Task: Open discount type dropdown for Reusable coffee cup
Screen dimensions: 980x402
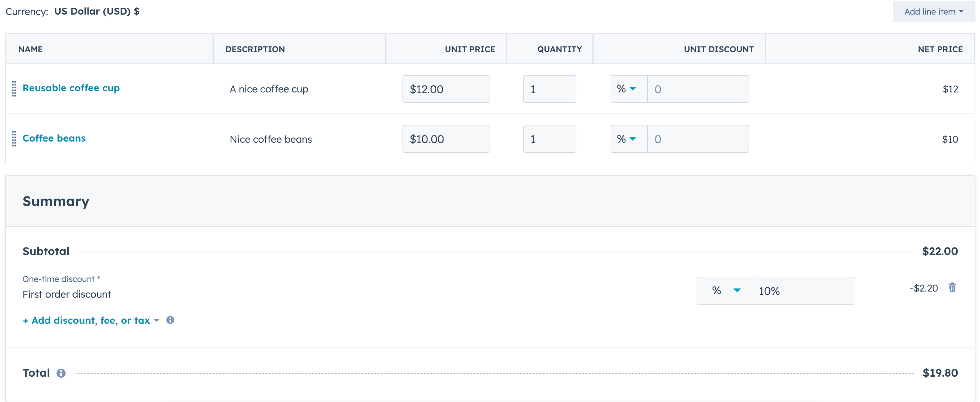Action: pyautogui.click(x=628, y=89)
